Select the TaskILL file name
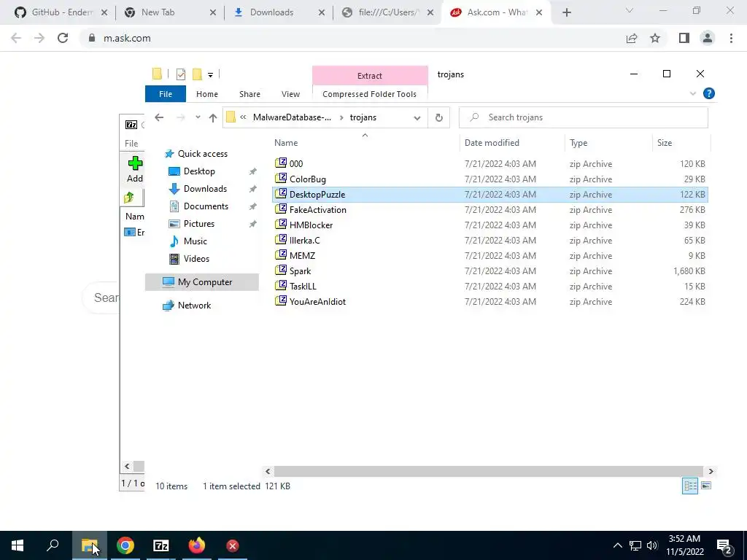This screenshot has height=560, width=747. tap(303, 286)
